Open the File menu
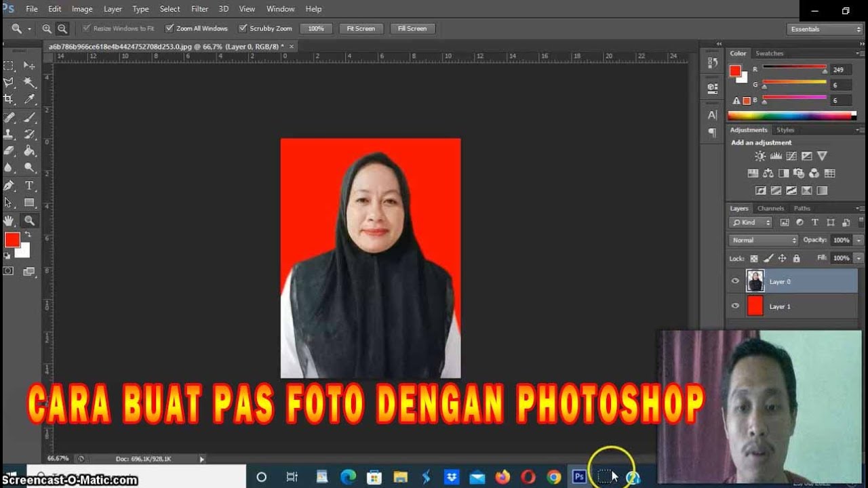This screenshot has width=868, height=488. click(x=32, y=9)
